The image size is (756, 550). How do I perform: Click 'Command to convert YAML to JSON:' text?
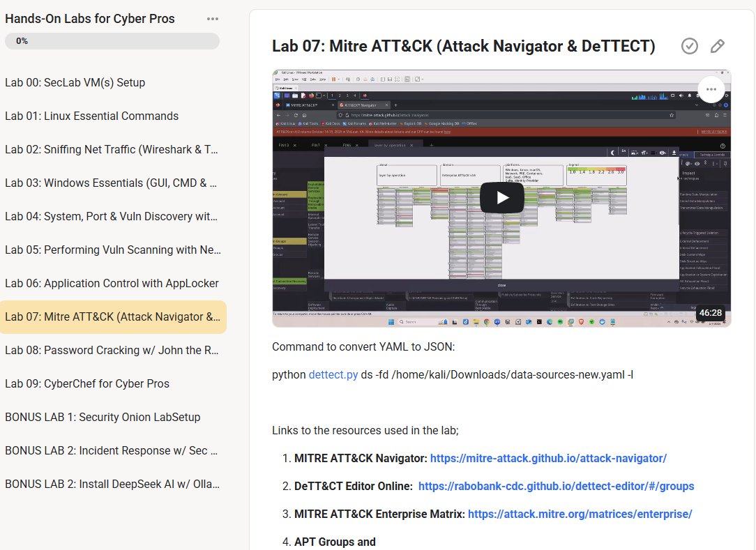pyautogui.click(x=363, y=347)
